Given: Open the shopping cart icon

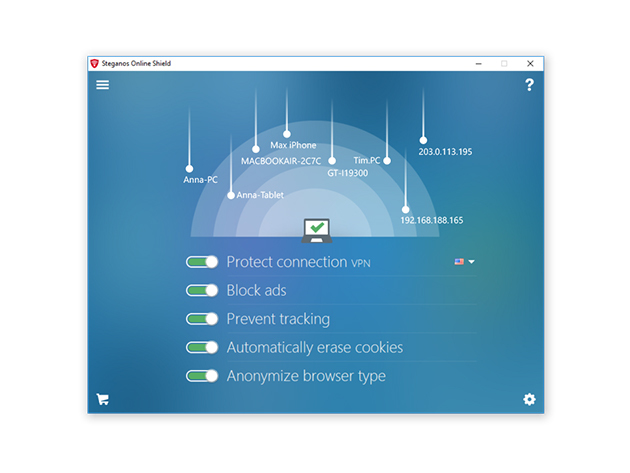Looking at the screenshot, I should 102,399.
